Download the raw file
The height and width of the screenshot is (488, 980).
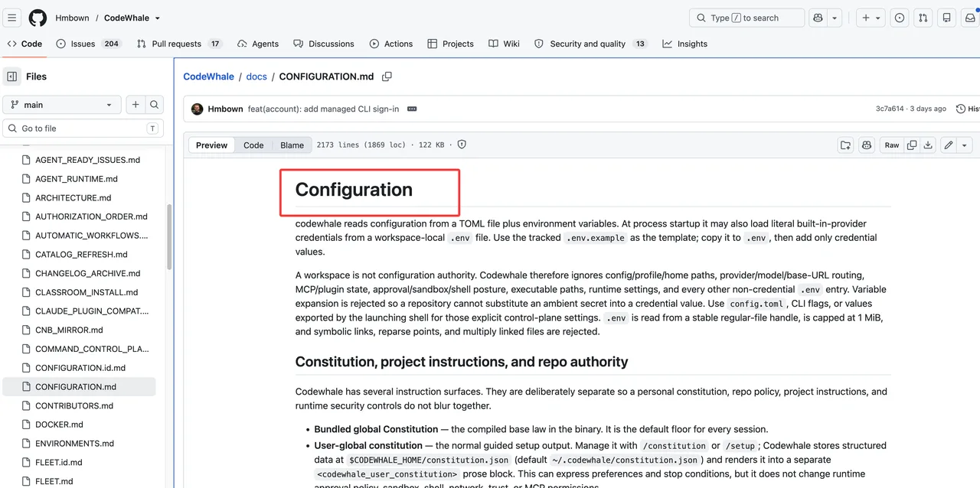928,145
